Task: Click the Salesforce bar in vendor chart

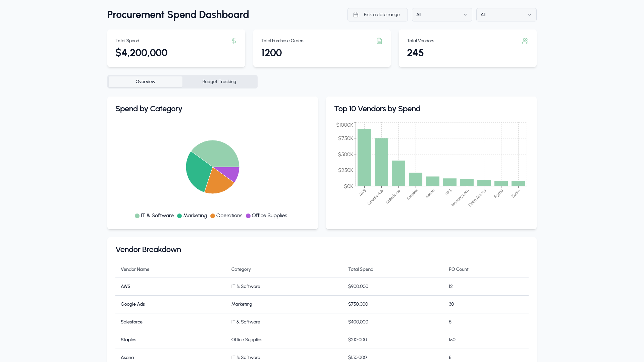Action: point(398,173)
